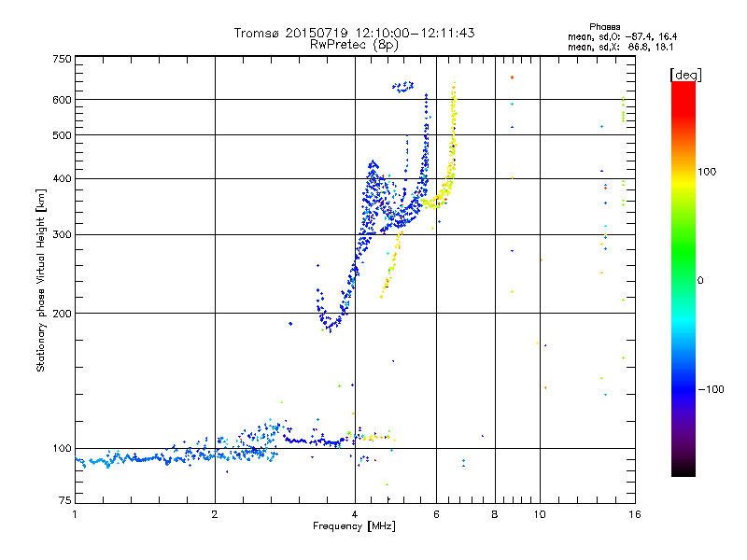Image resolution: width=747 pixels, height=560 pixels.
Task: Click the '2' x-axis tick label
Action: (x=215, y=514)
